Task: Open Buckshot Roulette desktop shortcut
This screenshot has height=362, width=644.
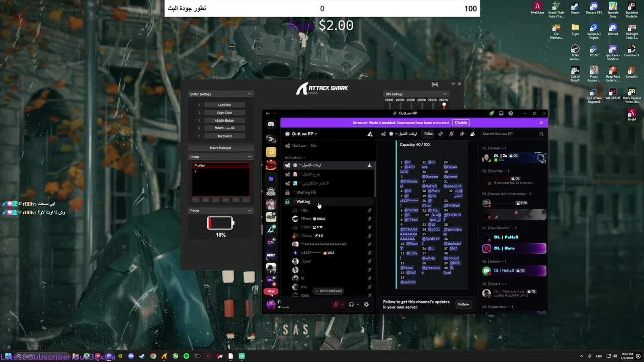Action: point(631,10)
